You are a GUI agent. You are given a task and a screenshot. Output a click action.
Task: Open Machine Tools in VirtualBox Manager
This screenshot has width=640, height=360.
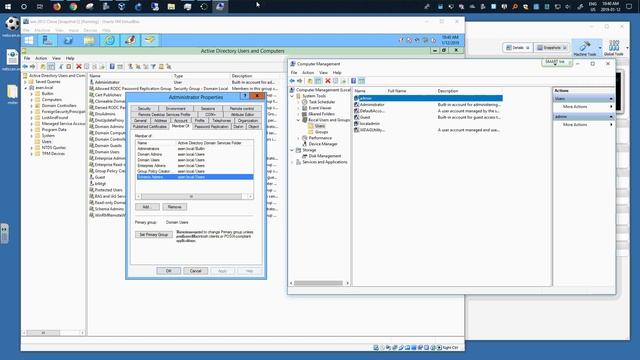click(x=585, y=48)
